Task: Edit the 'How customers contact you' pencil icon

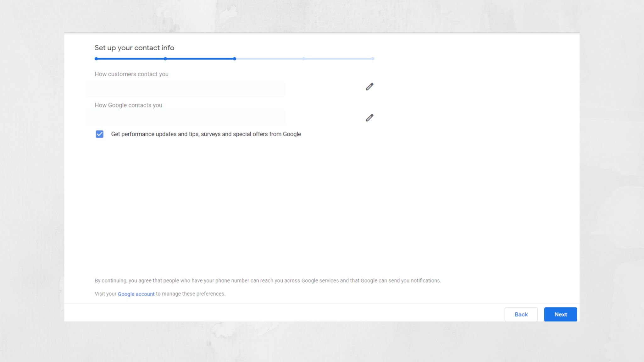Action: [x=369, y=87]
